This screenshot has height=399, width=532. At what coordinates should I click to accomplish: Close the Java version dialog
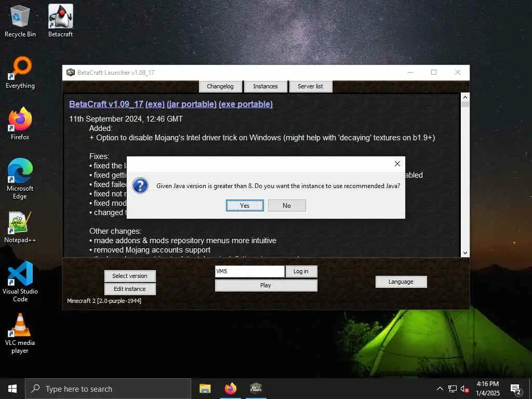397,164
